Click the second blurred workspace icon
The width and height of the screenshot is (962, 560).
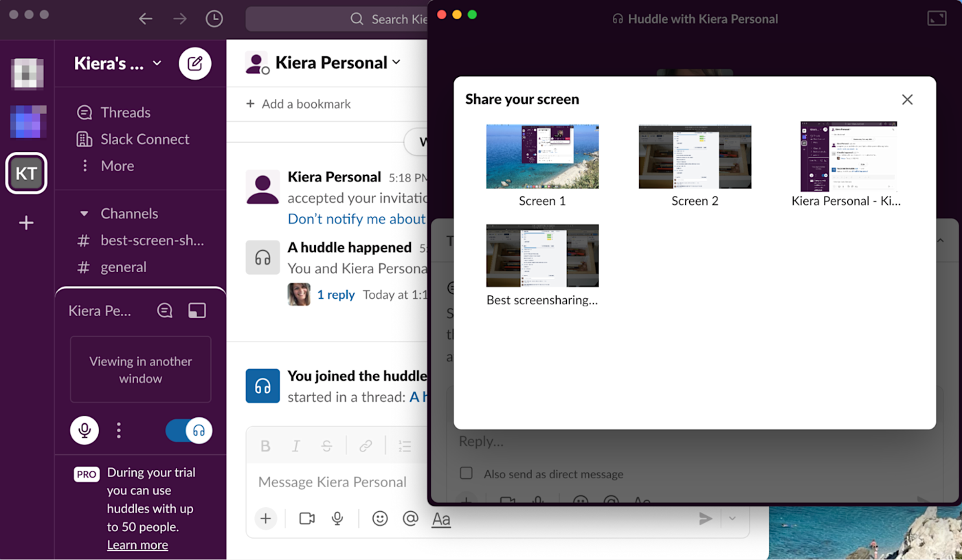pos(27,122)
